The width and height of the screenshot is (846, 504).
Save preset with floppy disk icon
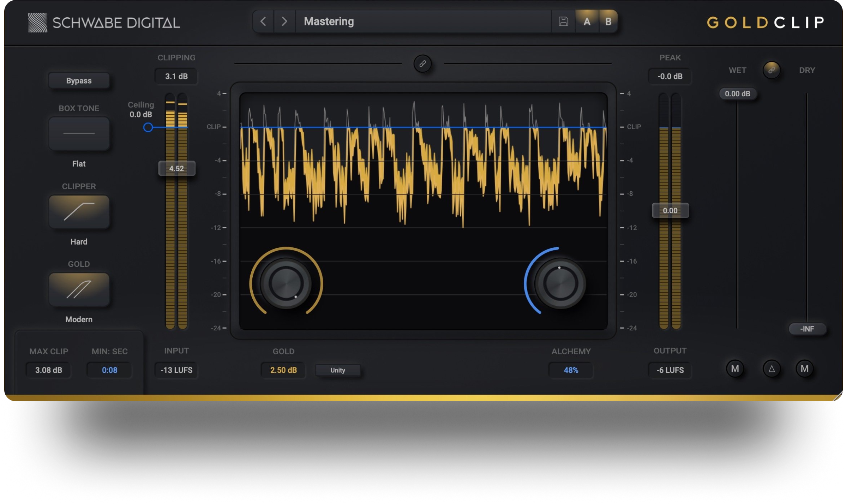563,22
